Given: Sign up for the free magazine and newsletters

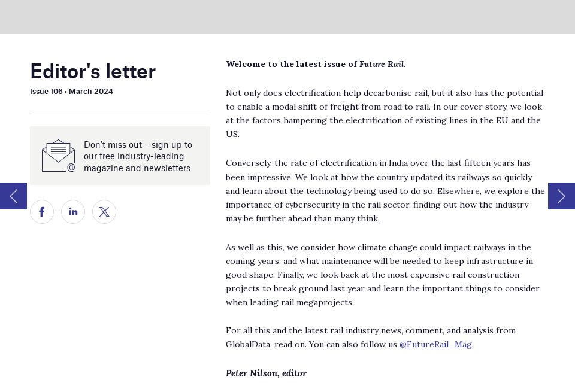Looking at the screenshot, I should coord(138,156).
